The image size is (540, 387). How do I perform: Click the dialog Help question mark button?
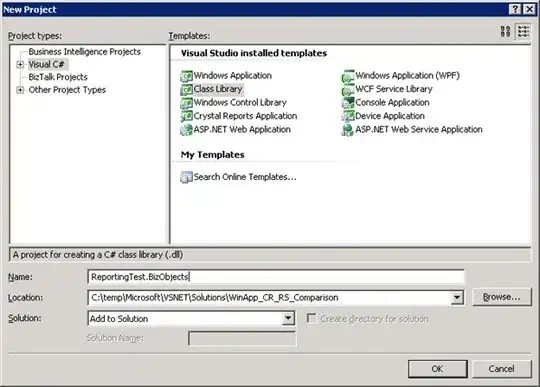[x=515, y=9]
